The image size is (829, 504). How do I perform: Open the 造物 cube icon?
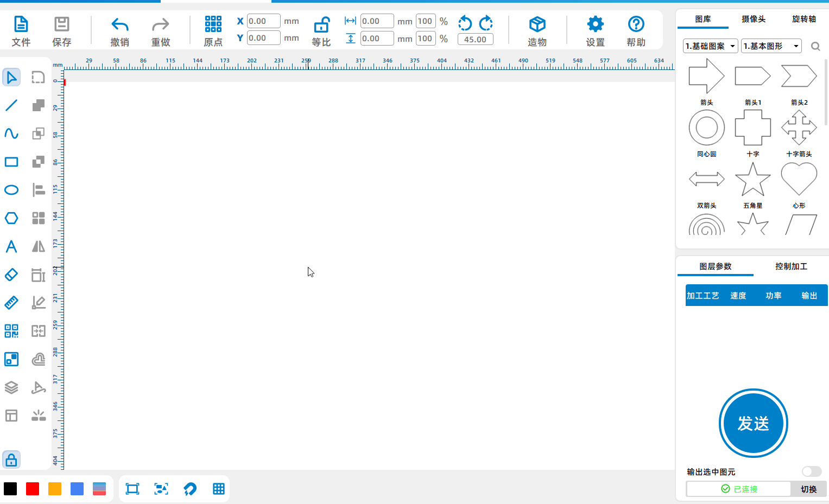tap(537, 24)
